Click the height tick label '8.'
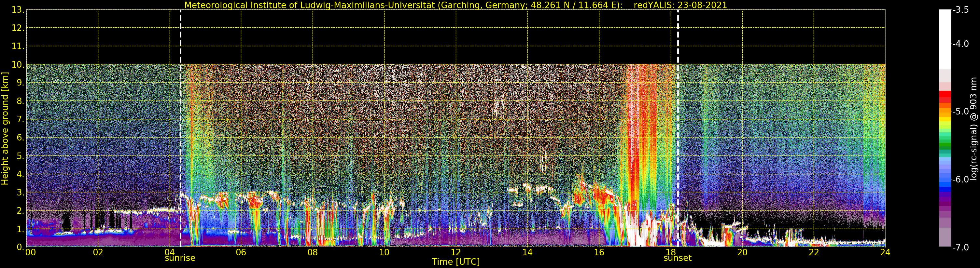The height and width of the screenshot is (268, 980). click(x=21, y=101)
